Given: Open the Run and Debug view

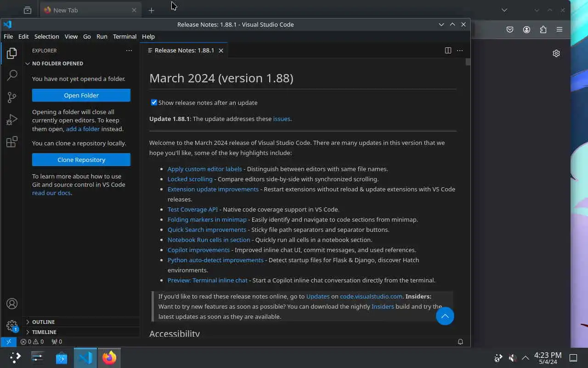Looking at the screenshot, I should point(12,119).
